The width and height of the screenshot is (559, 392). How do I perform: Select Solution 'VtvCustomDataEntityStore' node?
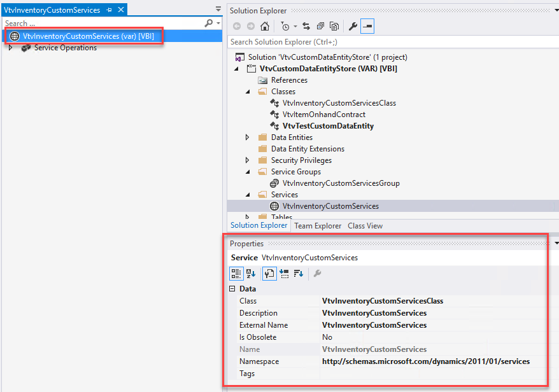point(328,57)
